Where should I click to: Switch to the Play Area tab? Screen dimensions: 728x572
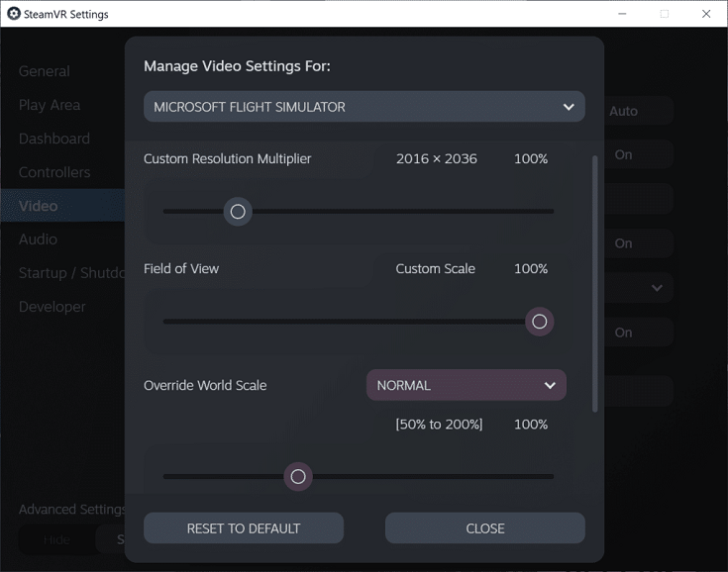pos(50,105)
